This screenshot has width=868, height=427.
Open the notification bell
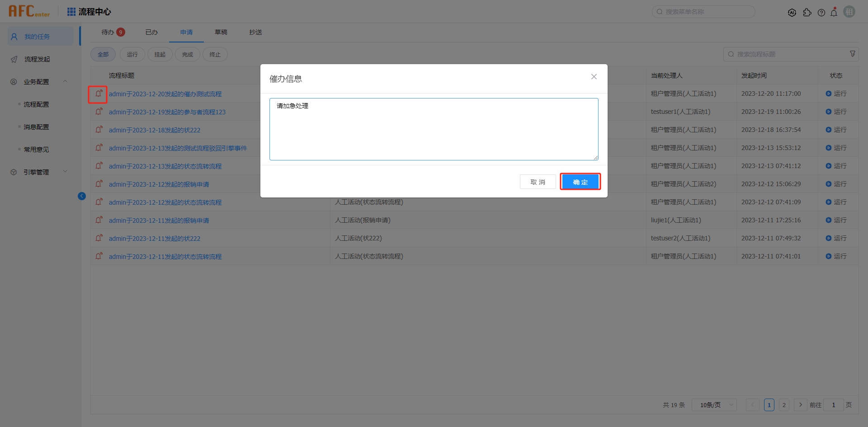point(834,12)
